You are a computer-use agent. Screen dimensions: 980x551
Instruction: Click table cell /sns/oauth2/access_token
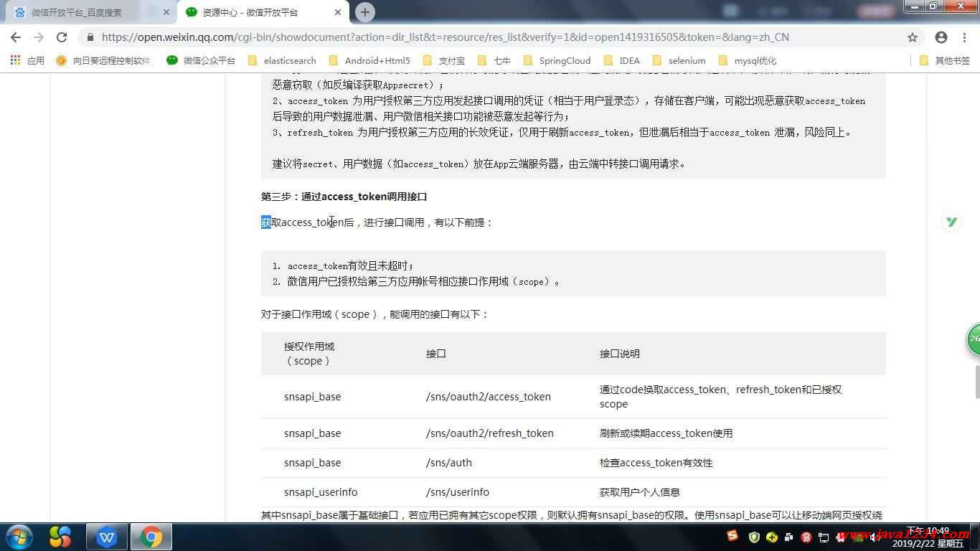pos(488,396)
